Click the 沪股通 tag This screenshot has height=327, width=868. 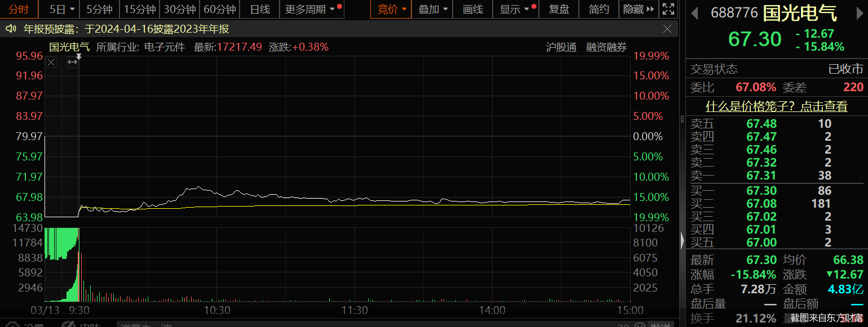tap(561, 47)
